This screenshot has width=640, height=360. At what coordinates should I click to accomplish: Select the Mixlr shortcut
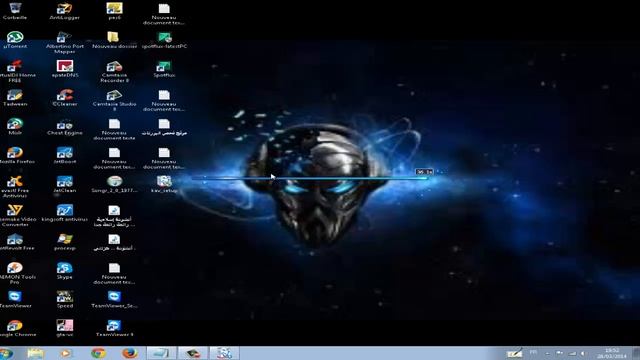pos(15,127)
